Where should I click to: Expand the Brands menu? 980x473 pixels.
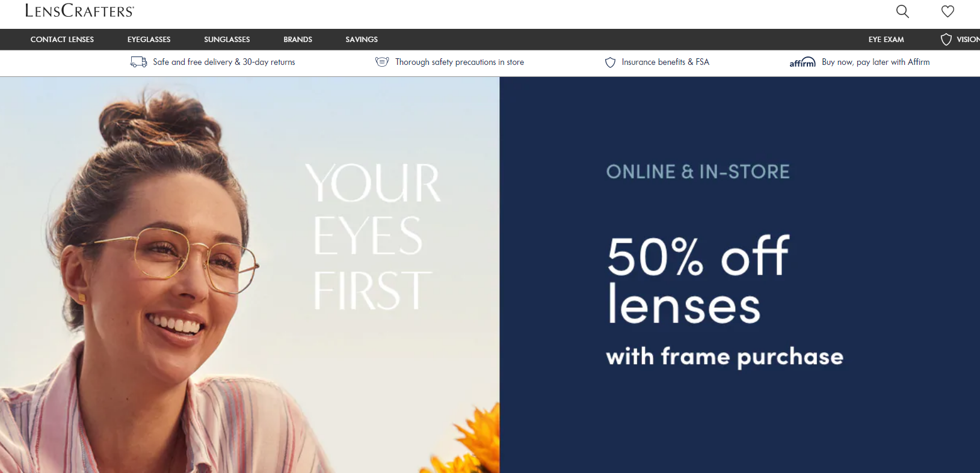pyautogui.click(x=298, y=40)
